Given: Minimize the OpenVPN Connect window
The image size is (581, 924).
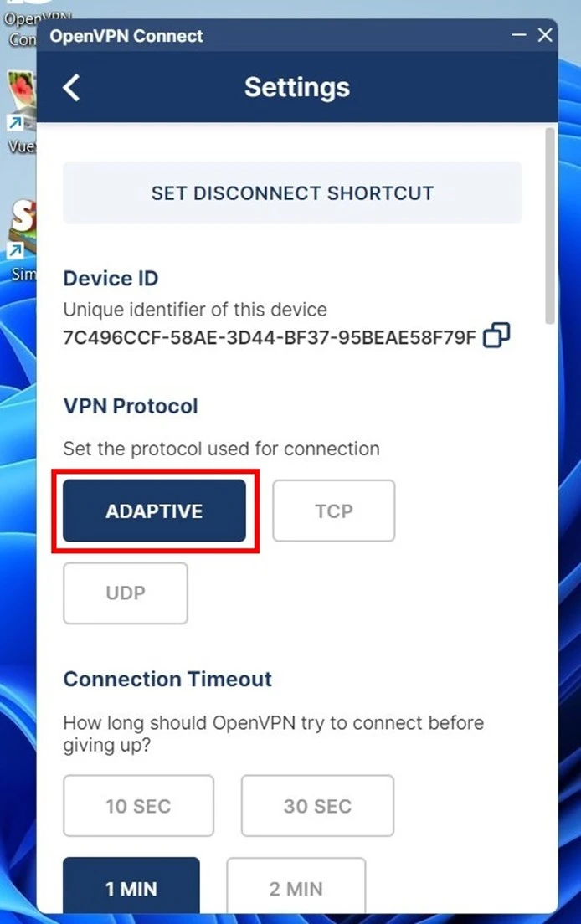Looking at the screenshot, I should pyautogui.click(x=517, y=35).
